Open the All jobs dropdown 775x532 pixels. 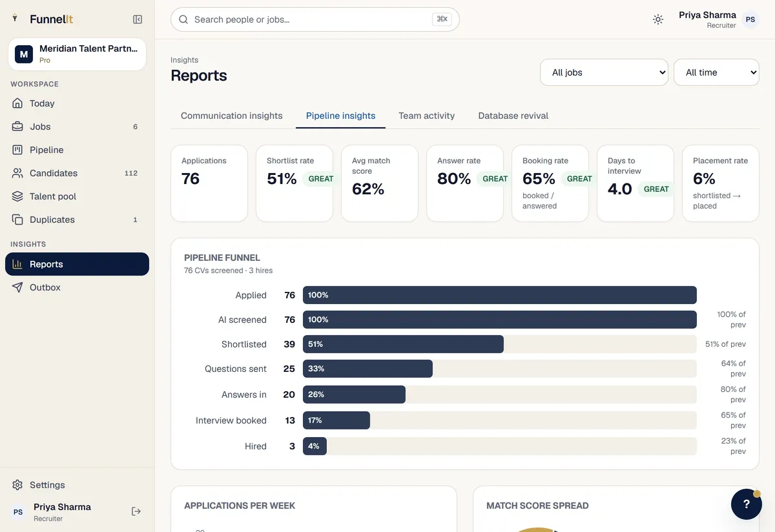point(604,72)
